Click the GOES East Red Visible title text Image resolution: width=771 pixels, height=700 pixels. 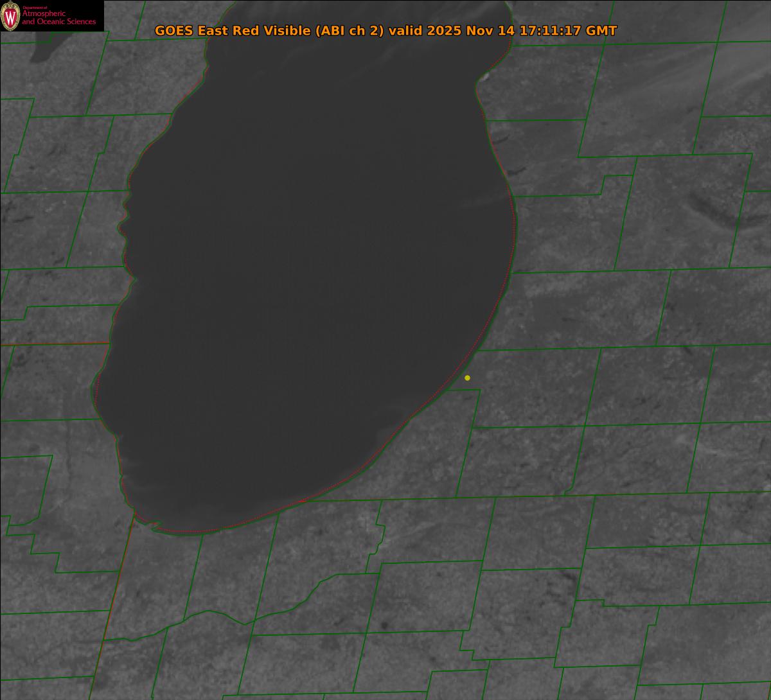(385, 31)
